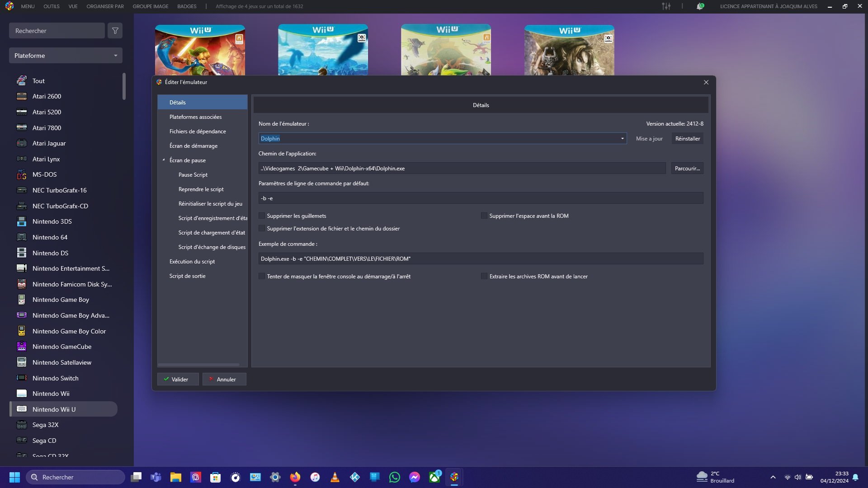
Task: Select the Nintendo Game Boy icon
Action: pyautogui.click(x=22, y=300)
